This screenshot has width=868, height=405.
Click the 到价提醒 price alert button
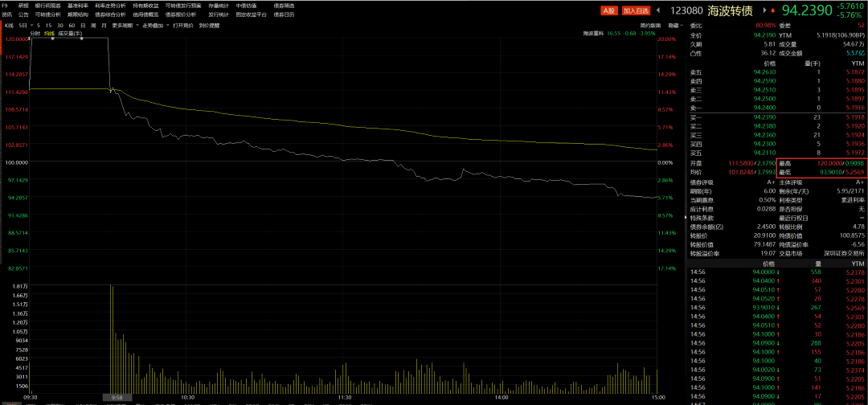point(209,25)
